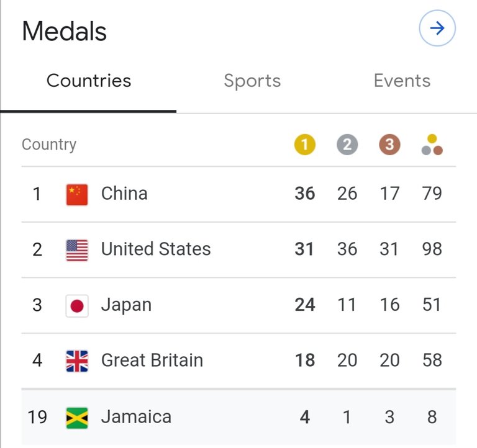Select the China flag icon
The width and height of the screenshot is (477, 448).
pos(77,194)
